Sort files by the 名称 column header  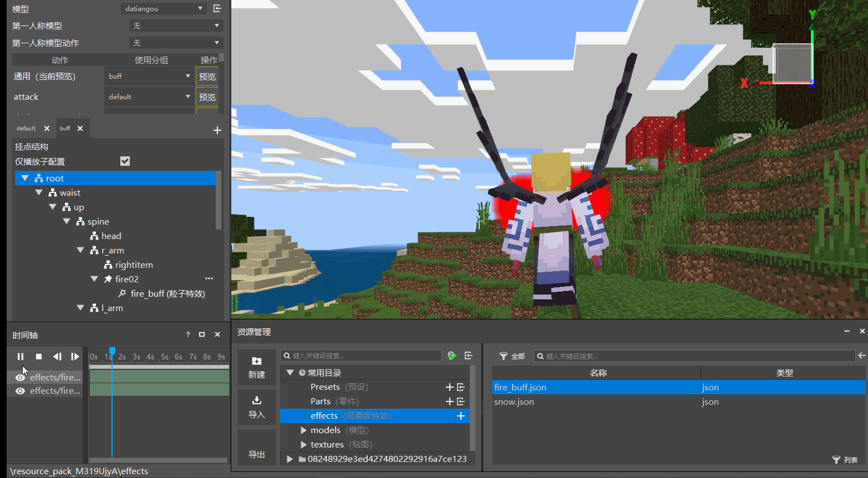[x=597, y=373]
